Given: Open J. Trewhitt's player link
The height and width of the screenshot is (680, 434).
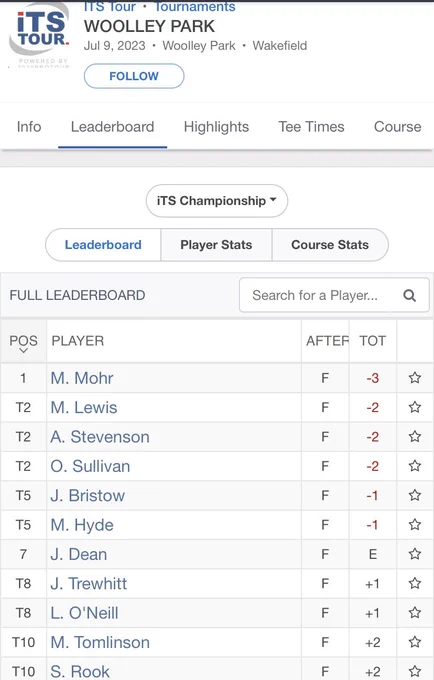Looking at the screenshot, I should (89, 584).
